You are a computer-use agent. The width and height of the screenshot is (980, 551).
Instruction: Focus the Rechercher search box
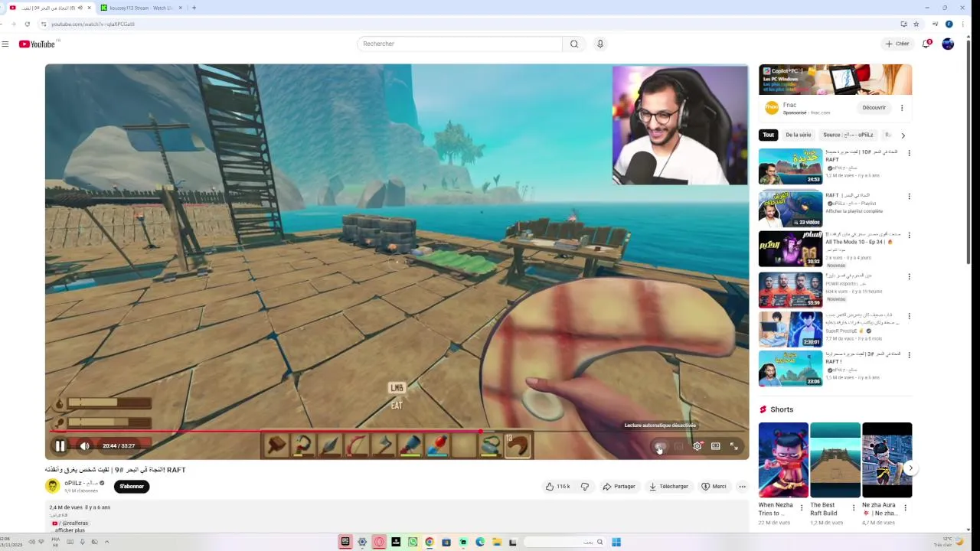459,44
